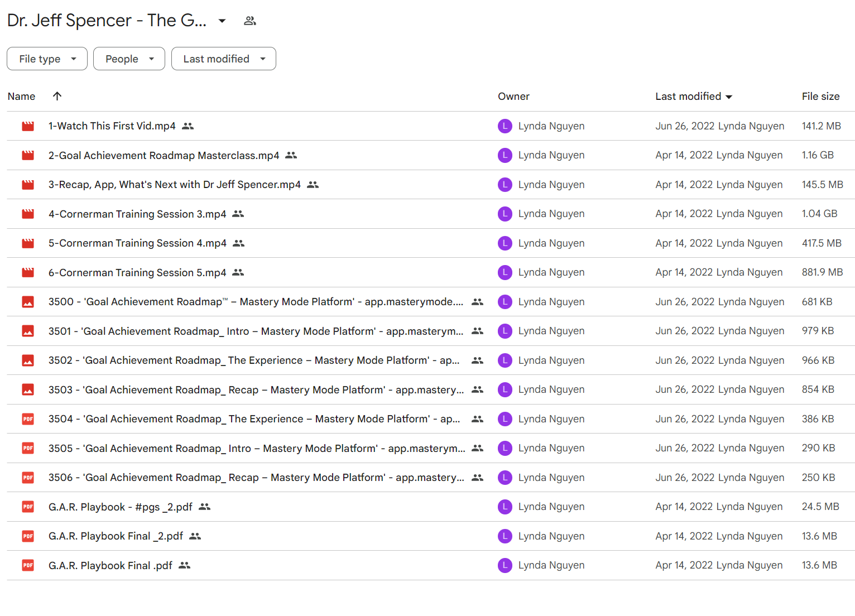
Task: Click the shared icon next to 4-Cornerman Training Session 3.mp4
Action: 238,214
